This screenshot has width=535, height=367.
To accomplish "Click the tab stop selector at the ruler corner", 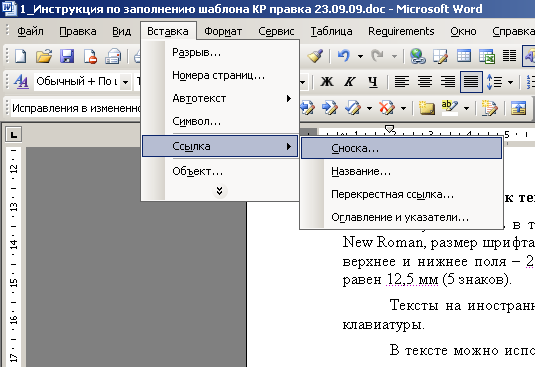I will [14, 135].
